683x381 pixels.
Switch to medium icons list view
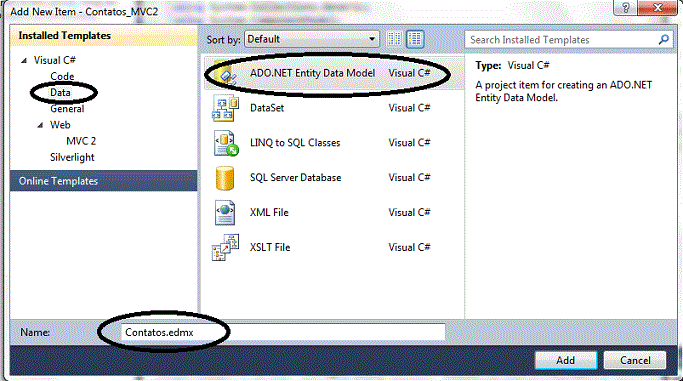coord(415,39)
